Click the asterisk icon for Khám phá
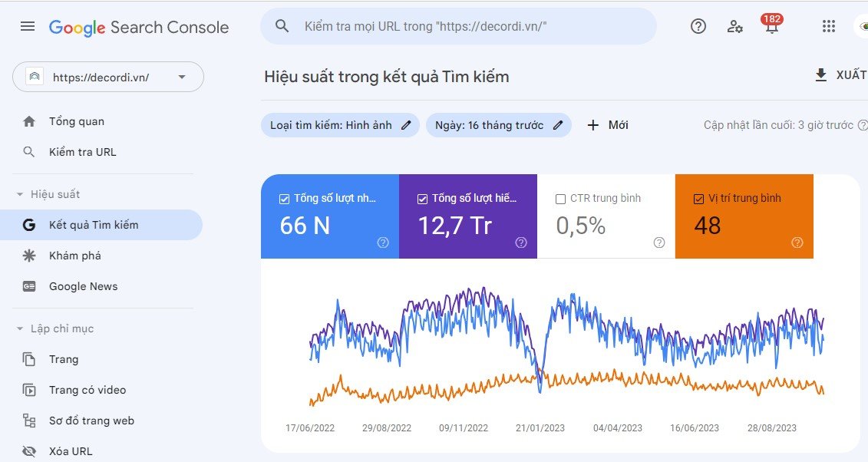The width and height of the screenshot is (868, 462). click(x=29, y=256)
